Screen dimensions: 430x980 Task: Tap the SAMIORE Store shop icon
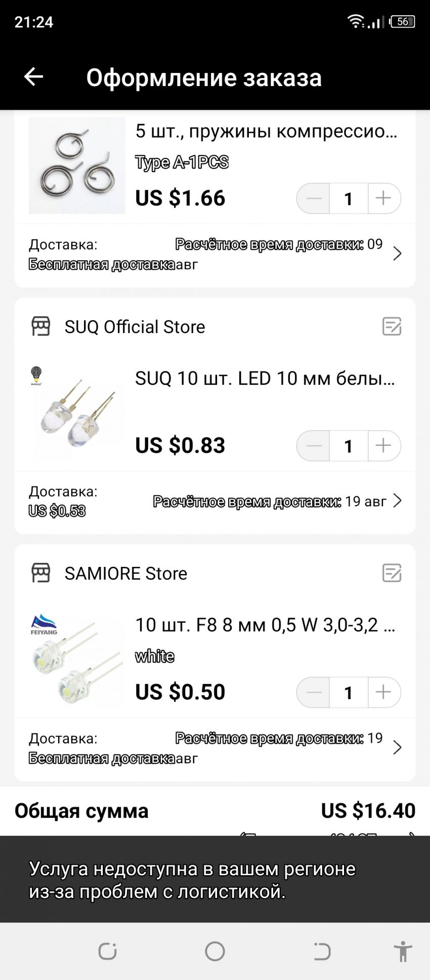[x=41, y=574]
